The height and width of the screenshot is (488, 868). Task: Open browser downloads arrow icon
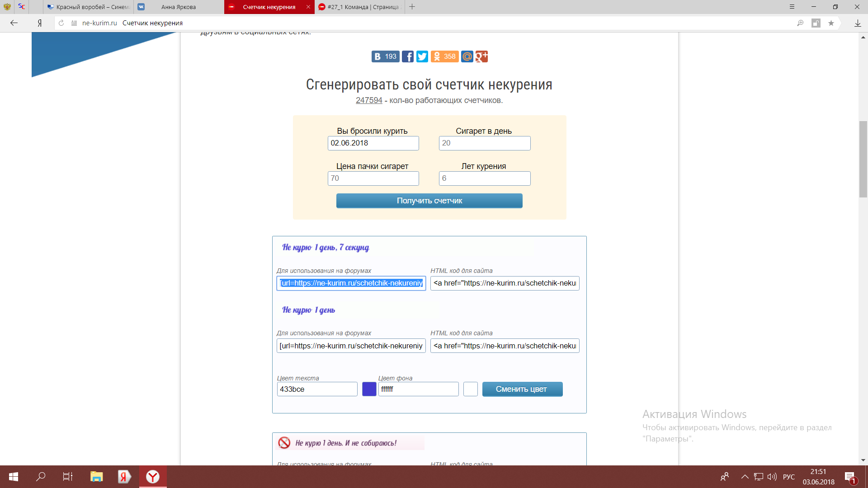tap(857, 23)
